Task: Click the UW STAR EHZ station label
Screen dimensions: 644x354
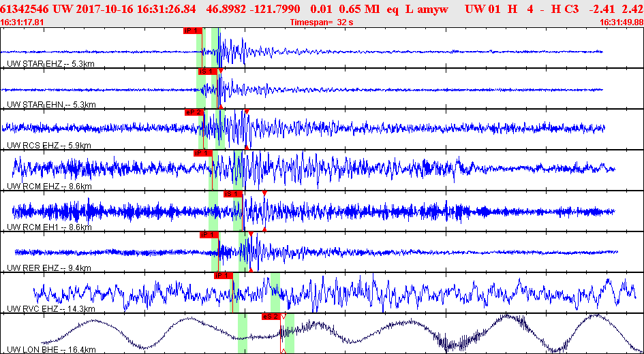Action: [48, 64]
